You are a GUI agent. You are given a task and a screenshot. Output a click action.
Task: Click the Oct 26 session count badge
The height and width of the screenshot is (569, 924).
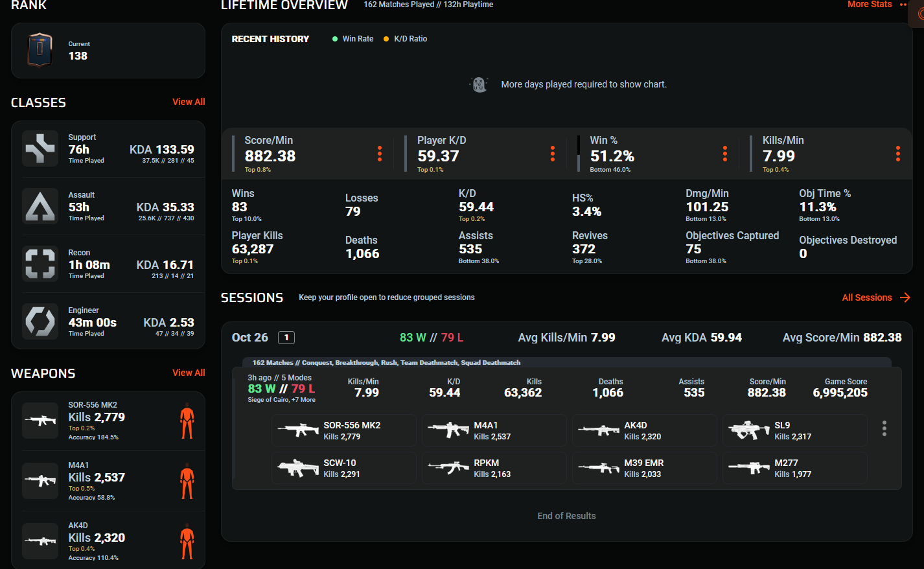[286, 338]
